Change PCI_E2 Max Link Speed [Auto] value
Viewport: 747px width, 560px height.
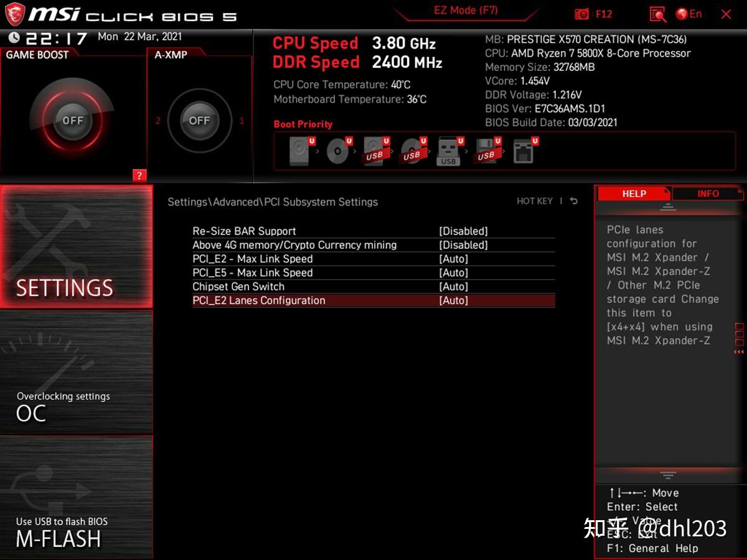coord(453,259)
